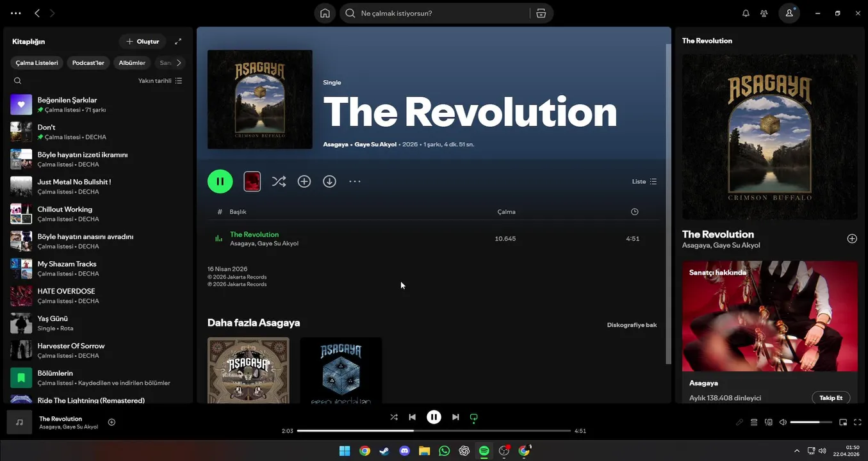Go back with the left arrow
Image resolution: width=868 pixels, height=461 pixels.
37,13
